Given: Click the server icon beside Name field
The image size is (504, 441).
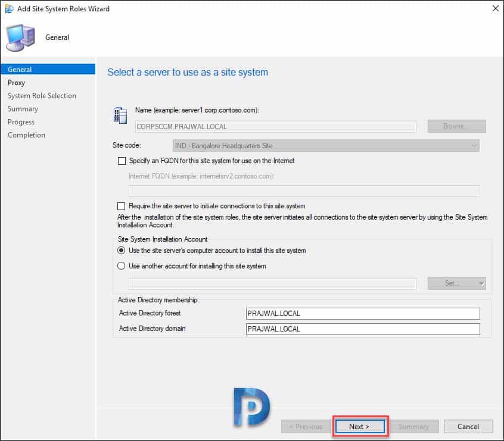Looking at the screenshot, I should [x=120, y=115].
